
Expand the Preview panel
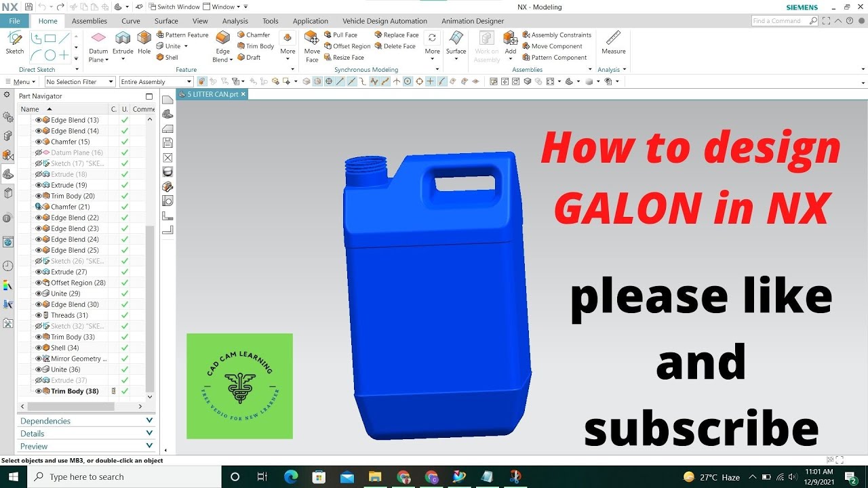[86, 446]
